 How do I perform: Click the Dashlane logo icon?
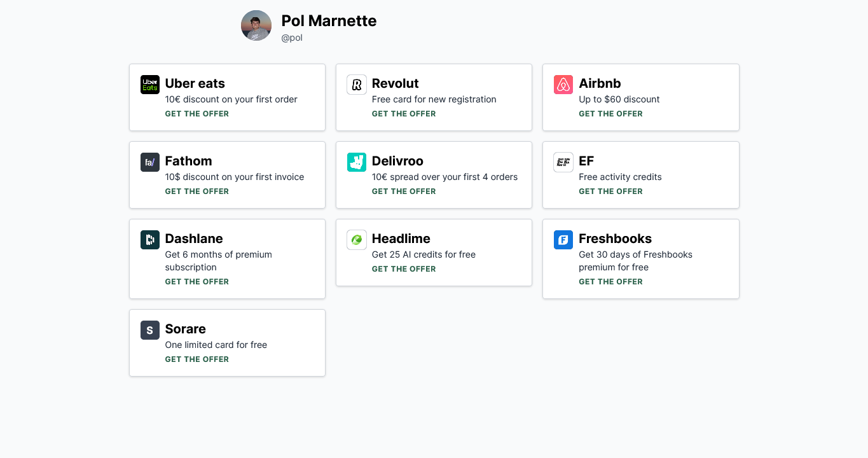[x=150, y=240]
